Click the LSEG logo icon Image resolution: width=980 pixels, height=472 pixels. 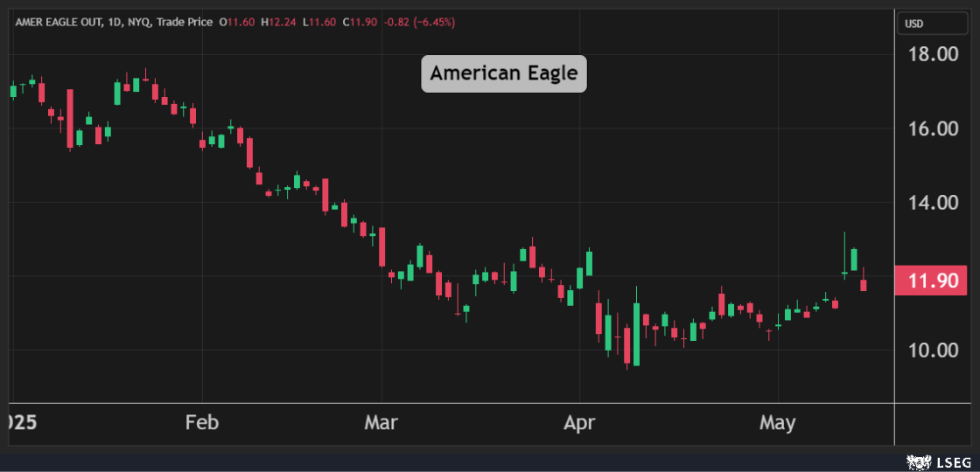point(917,461)
